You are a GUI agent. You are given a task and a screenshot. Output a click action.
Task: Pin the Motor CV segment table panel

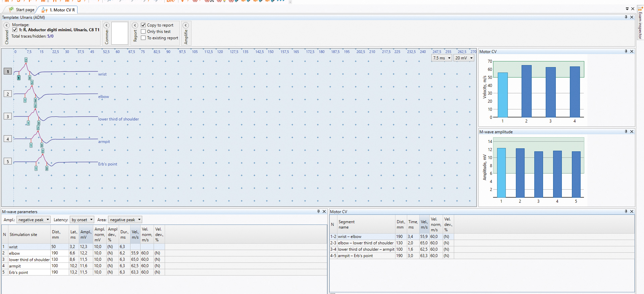pos(626,211)
